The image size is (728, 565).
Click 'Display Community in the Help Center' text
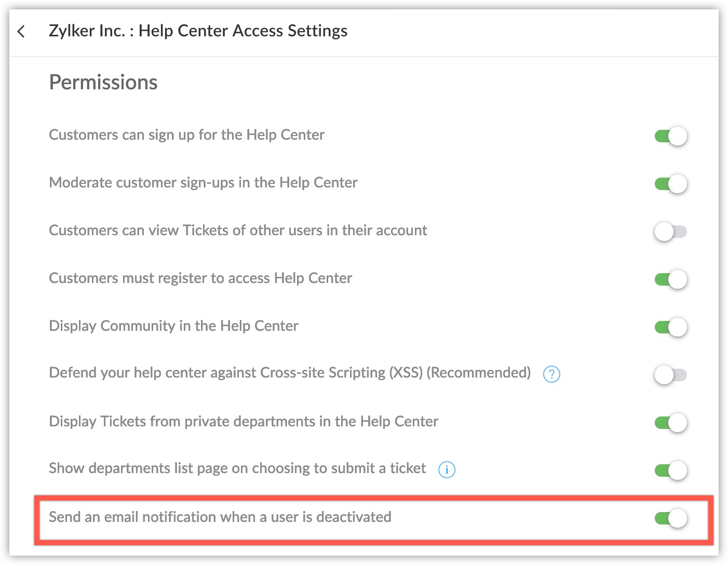[173, 326]
